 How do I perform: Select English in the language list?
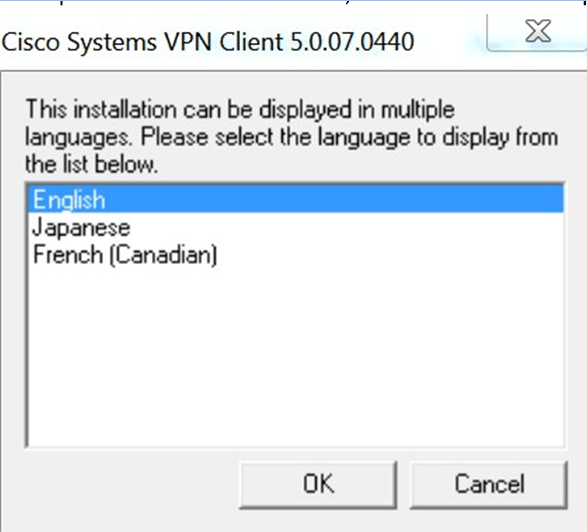click(296, 199)
